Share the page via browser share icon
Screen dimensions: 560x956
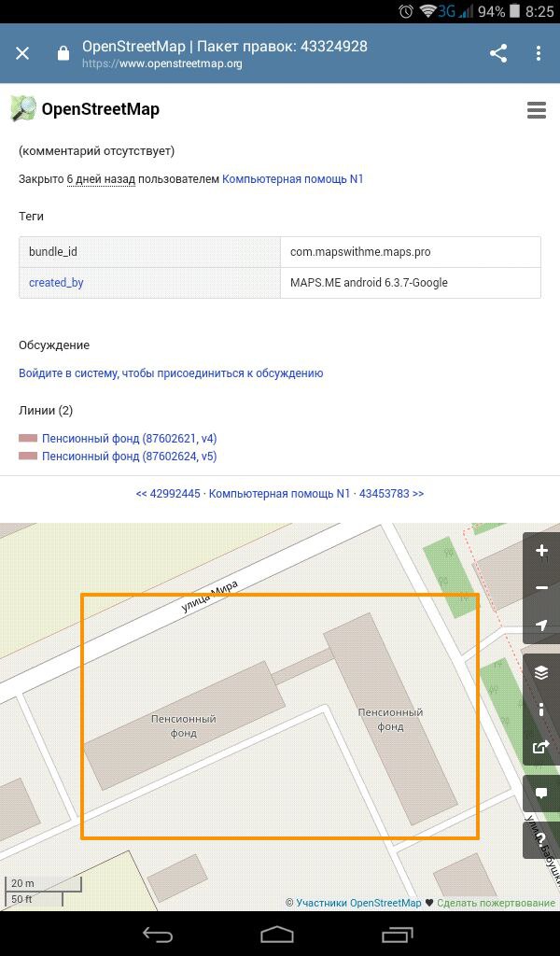498,53
